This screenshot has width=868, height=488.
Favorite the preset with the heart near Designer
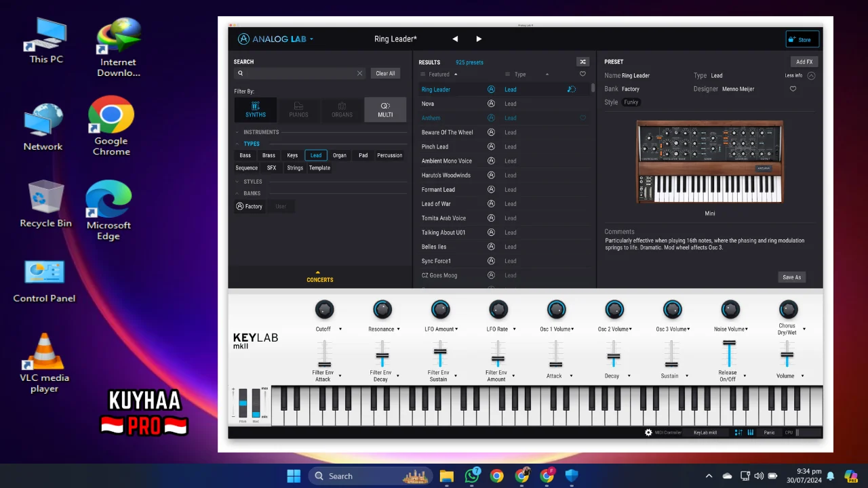tap(793, 89)
